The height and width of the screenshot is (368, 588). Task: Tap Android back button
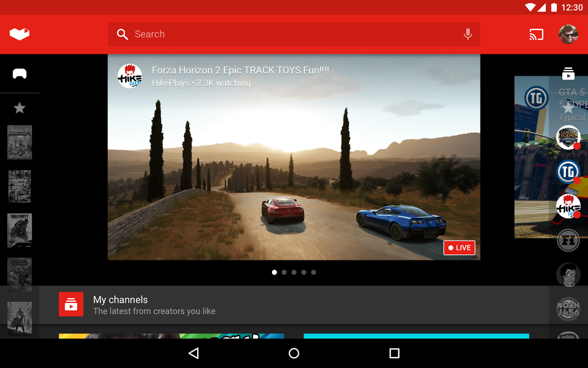pyautogui.click(x=194, y=353)
